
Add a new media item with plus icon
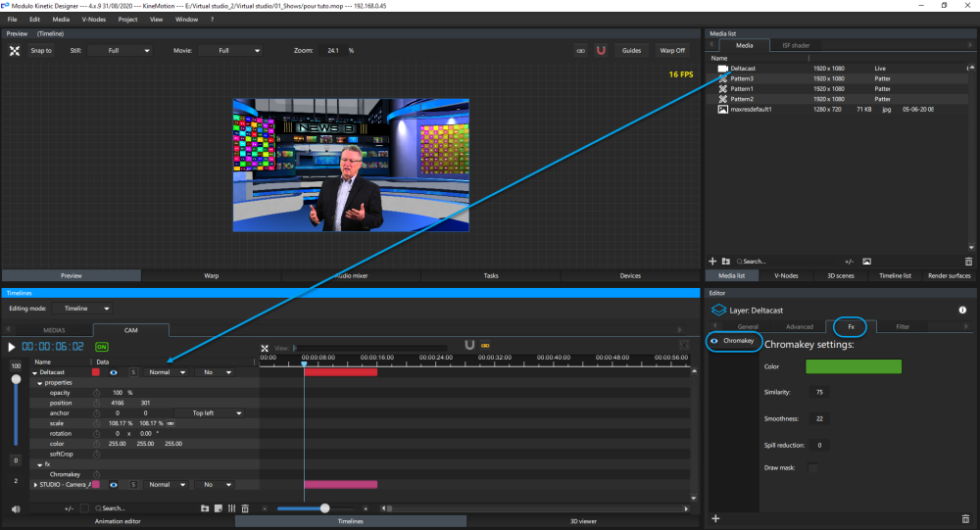pyautogui.click(x=712, y=262)
